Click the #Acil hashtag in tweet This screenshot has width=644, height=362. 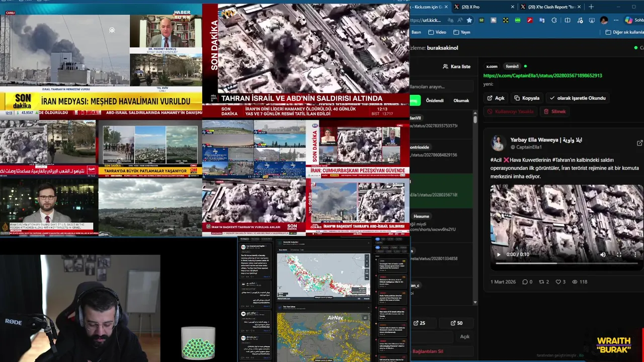tap(496, 159)
